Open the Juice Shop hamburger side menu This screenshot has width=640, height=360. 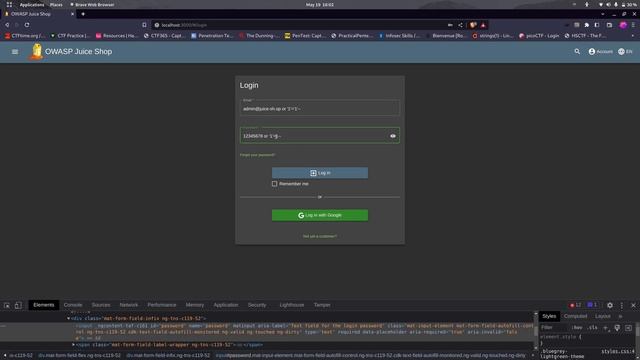tap(15, 52)
